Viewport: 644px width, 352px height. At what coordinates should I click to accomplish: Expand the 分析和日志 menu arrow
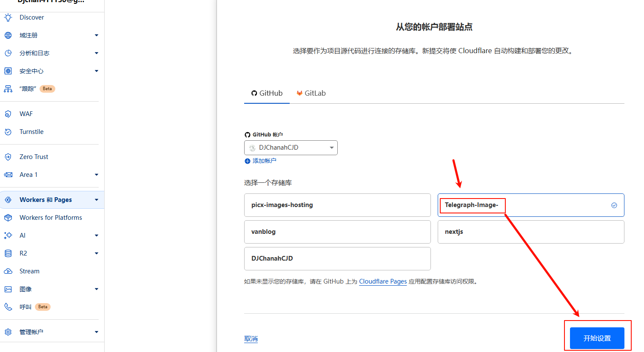pos(97,53)
